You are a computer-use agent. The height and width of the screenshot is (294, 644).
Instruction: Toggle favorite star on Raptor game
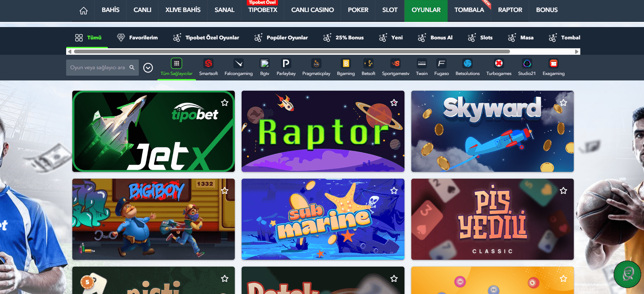(x=394, y=103)
